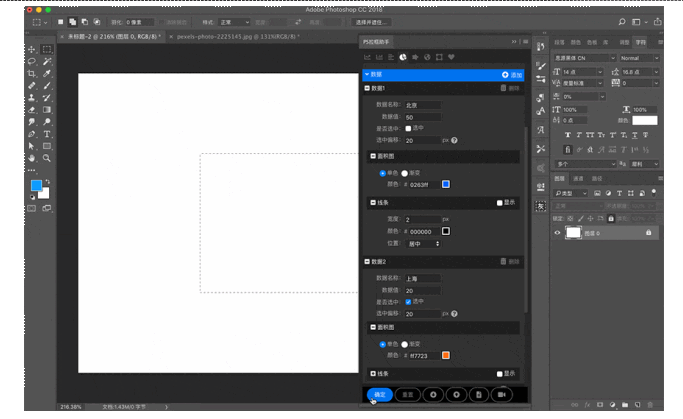This screenshot has width=683, height=419.
Task: Open white text color swatch in character panel
Action: (645, 121)
